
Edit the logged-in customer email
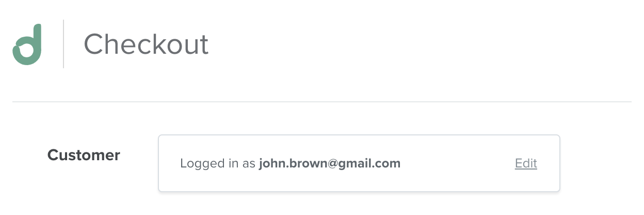[526, 163]
